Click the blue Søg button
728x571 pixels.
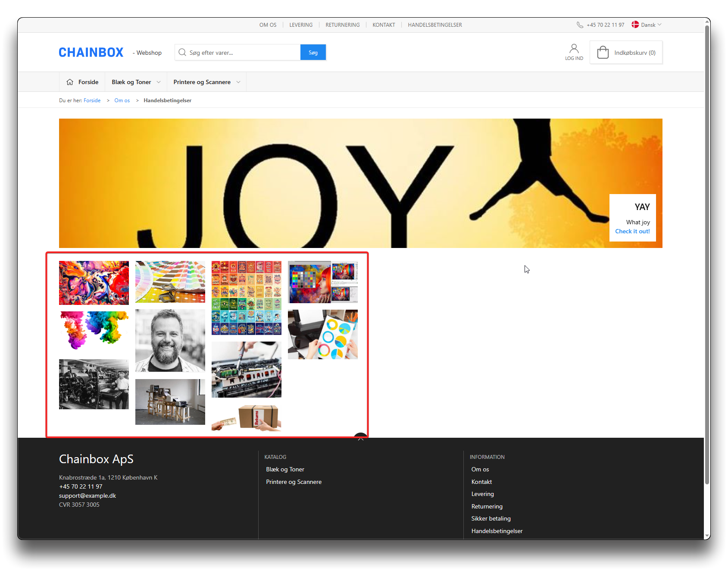[x=313, y=53]
